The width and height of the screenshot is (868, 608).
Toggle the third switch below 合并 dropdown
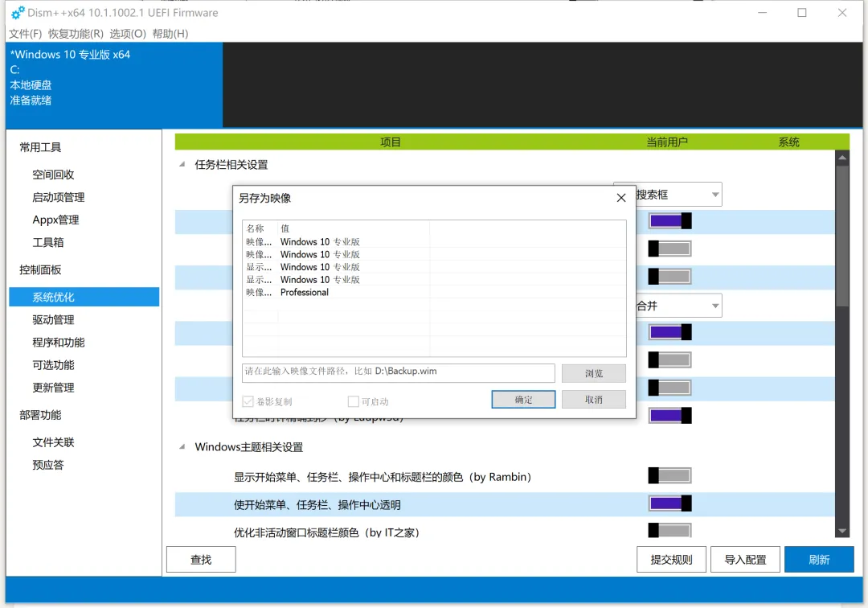669,388
